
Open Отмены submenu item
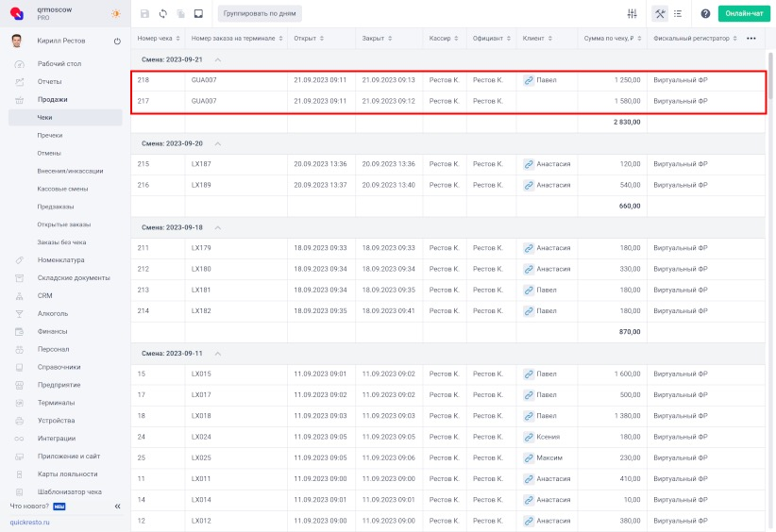[x=49, y=153]
